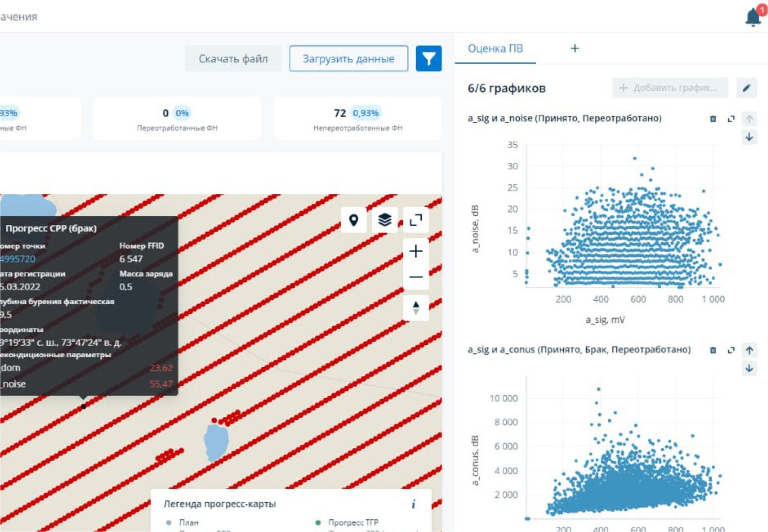Expand the map to fullscreen
Image resolution: width=768 pixels, height=532 pixels.
point(416,220)
